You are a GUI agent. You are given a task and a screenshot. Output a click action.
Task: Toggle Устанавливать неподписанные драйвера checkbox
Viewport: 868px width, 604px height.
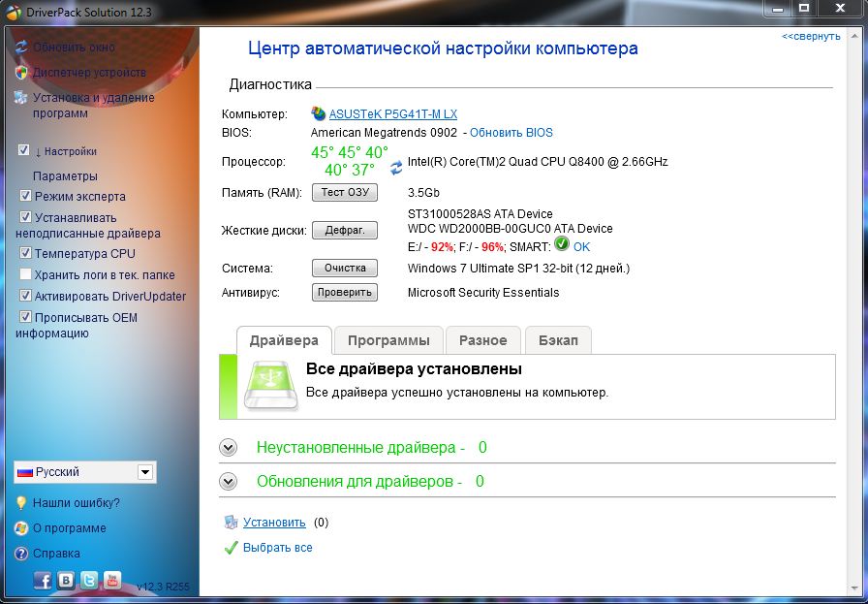click(25, 216)
